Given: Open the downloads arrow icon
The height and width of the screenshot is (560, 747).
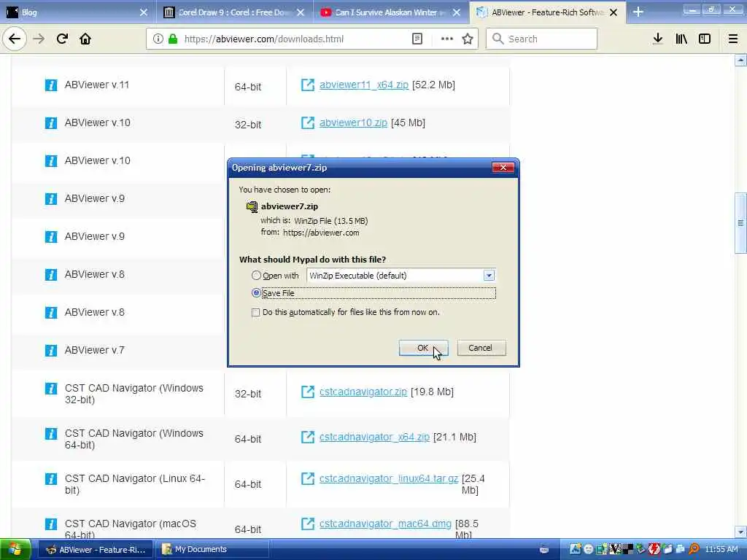Looking at the screenshot, I should tap(657, 39).
